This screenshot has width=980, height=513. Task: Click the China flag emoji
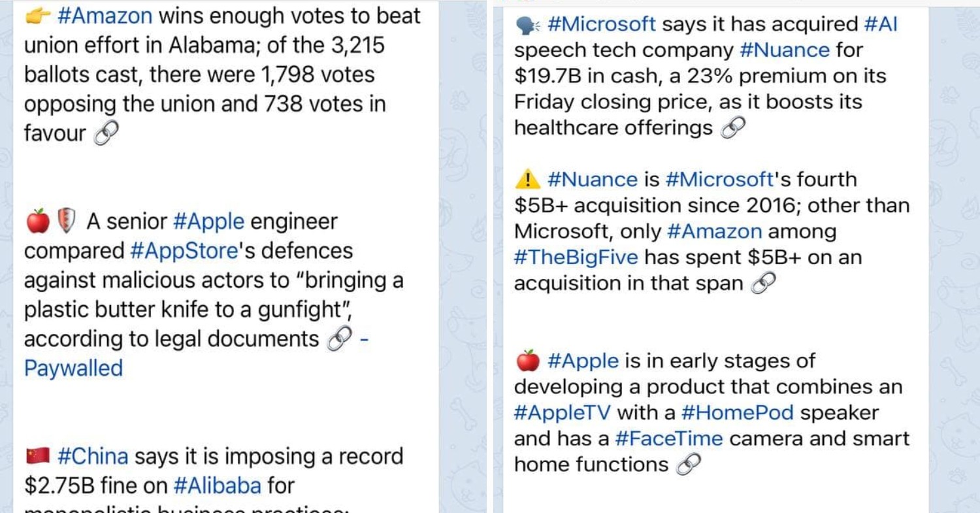(38, 456)
